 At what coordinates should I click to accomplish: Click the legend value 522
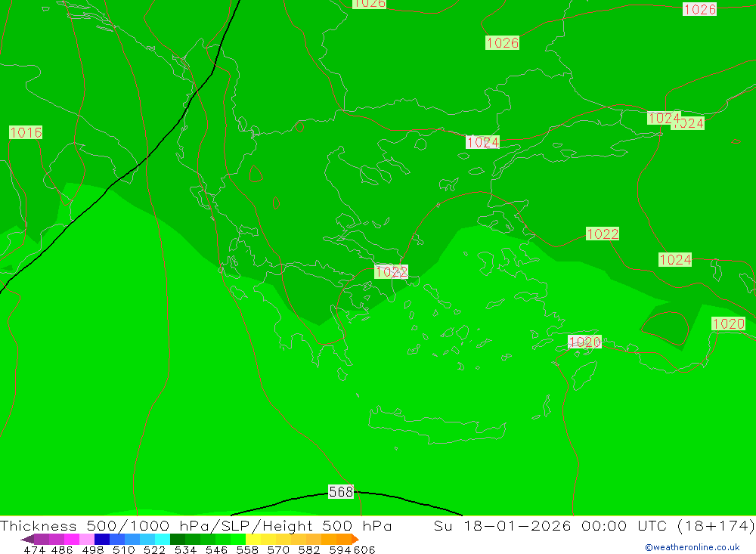(154, 550)
